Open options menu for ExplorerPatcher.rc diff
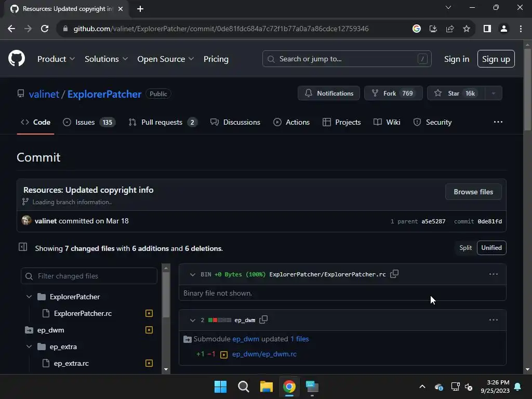 [x=494, y=274]
